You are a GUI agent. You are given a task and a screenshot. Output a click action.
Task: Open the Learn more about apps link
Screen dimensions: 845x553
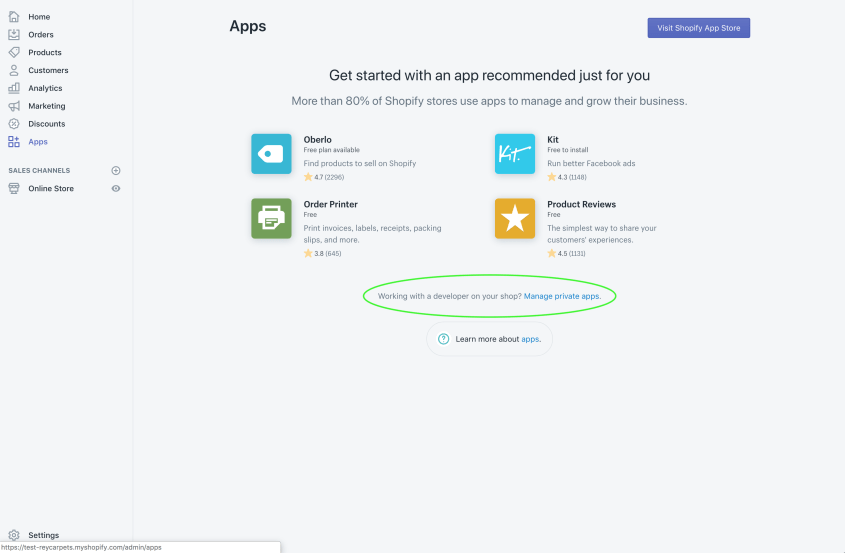[531, 340]
